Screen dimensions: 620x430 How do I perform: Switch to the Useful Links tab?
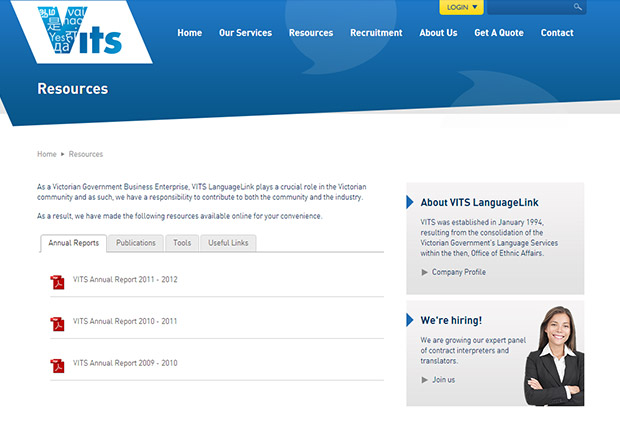[x=228, y=243]
